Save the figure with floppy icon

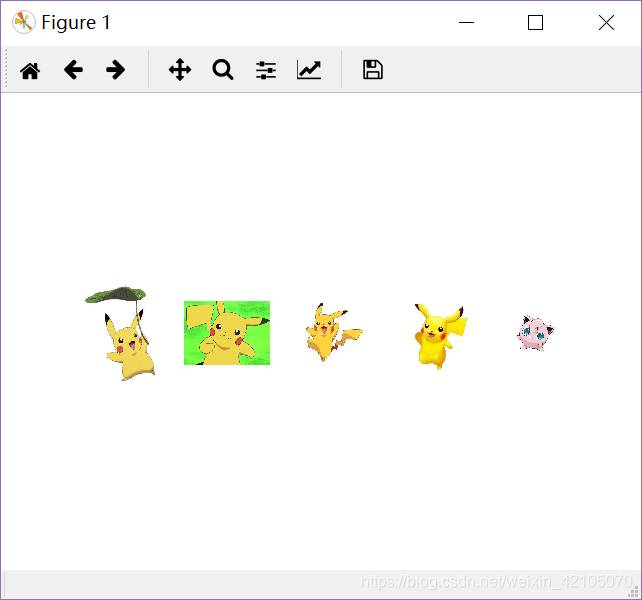tap(373, 70)
